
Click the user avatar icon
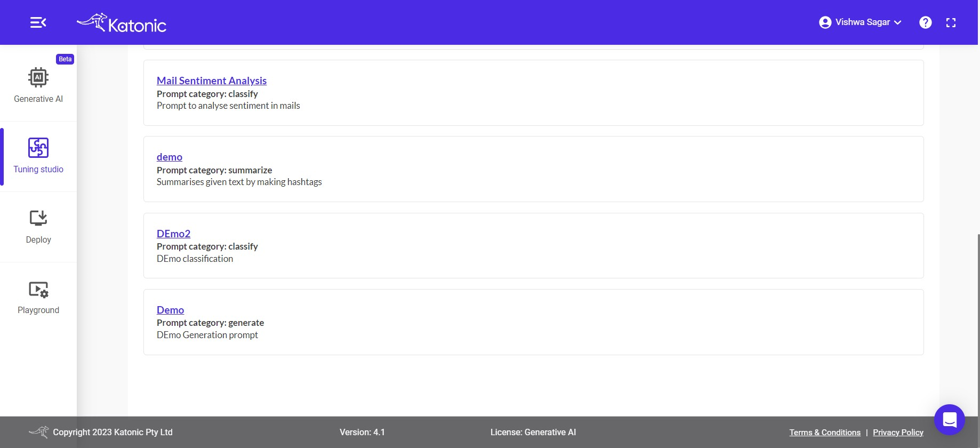point(825,22)
